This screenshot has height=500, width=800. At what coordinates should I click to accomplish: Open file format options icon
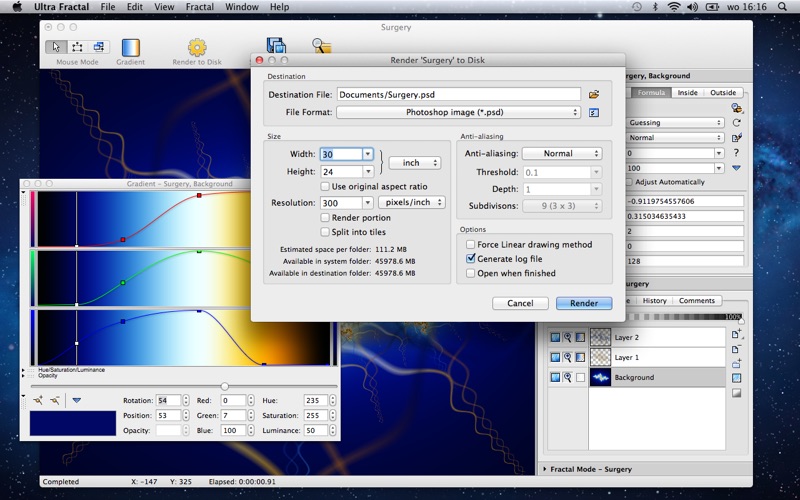pyautogui.click(x=593, y=113)
